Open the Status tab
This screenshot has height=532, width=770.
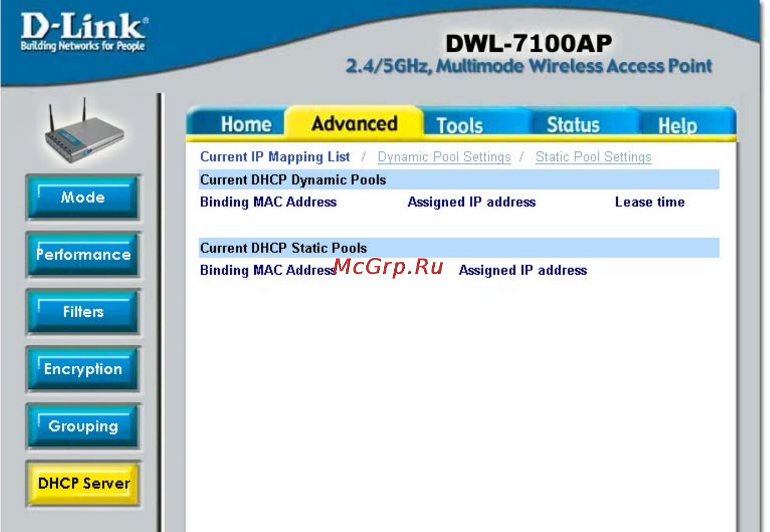tap(573, 125)
